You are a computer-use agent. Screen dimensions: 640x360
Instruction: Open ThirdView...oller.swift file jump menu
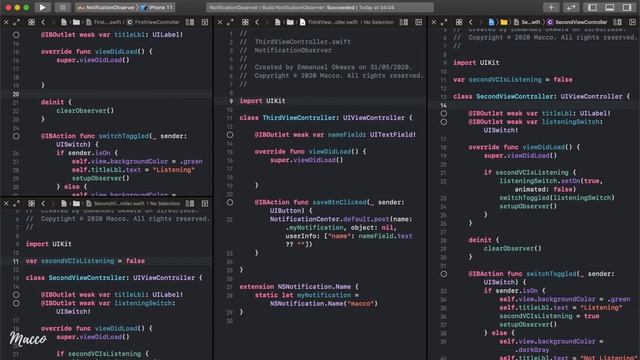pyautogui.click(x=329, y=22)
